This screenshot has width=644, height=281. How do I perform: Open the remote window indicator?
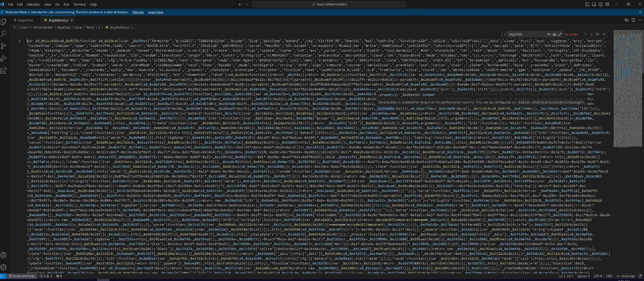click(3, 276)
